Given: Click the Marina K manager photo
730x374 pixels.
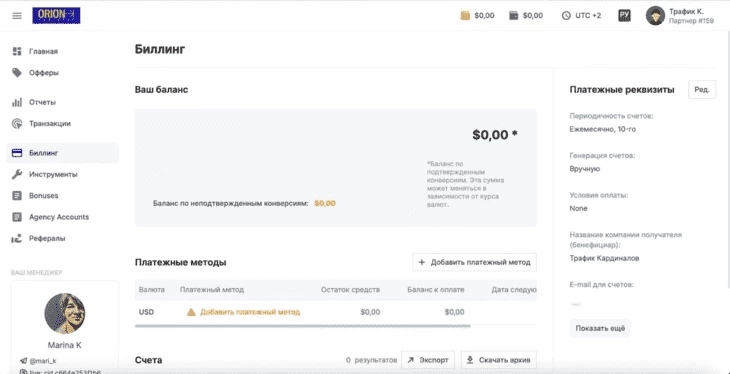Looking at the screenshot, I should point(65,313).
